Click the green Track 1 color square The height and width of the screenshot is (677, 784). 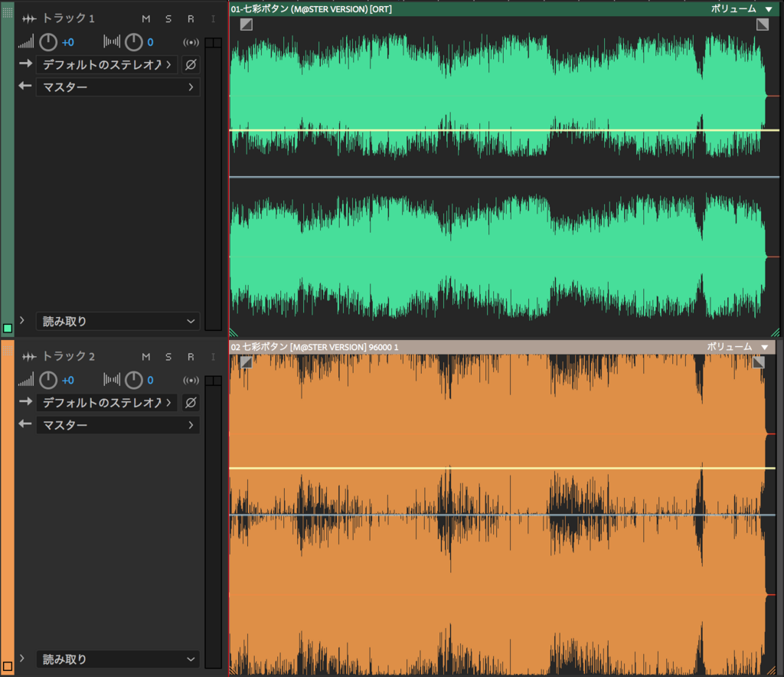click(x=8, y=328)
